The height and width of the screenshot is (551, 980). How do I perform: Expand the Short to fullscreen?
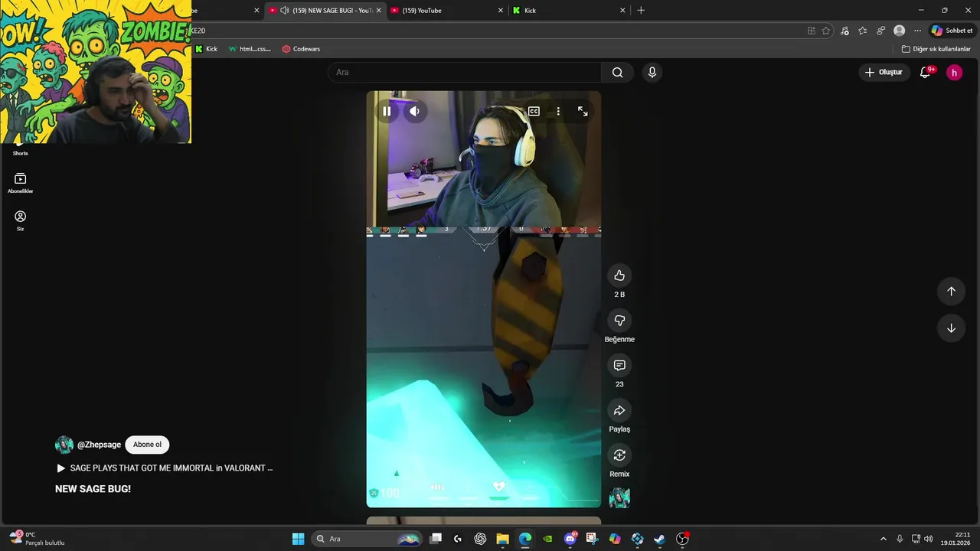583,111
